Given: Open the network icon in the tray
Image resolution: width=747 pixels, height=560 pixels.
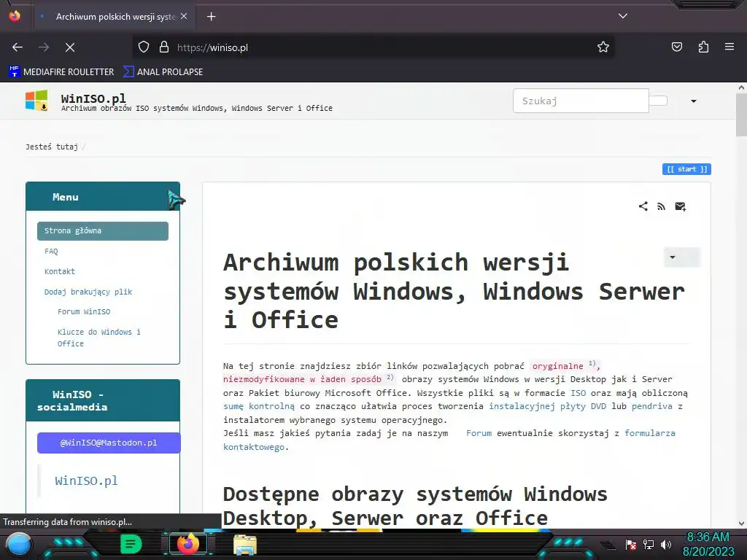Looking at the screenshot, I should 649,544.
